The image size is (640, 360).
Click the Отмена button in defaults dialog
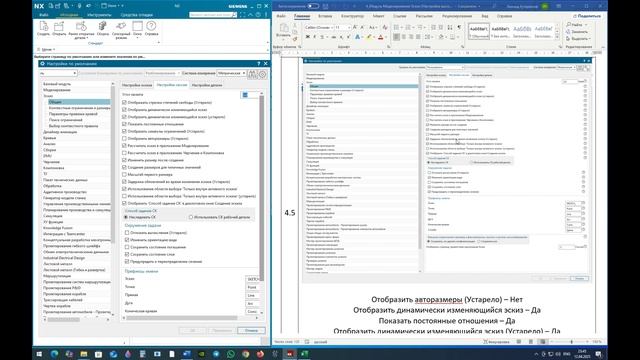point(251,331)
